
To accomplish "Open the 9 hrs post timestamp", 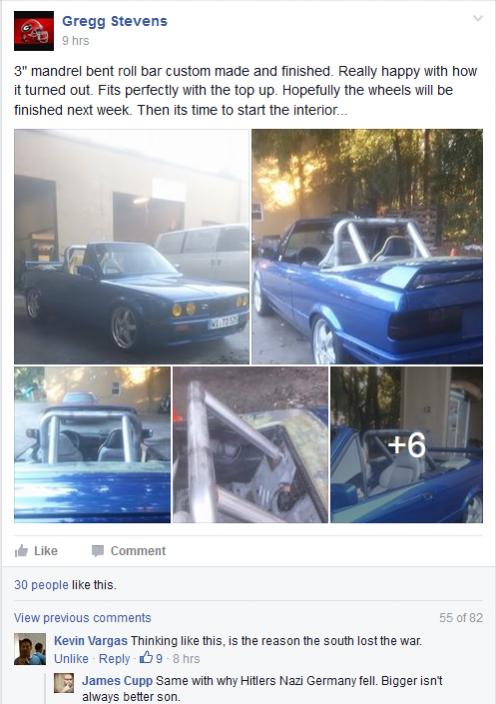I will [75, 41].
